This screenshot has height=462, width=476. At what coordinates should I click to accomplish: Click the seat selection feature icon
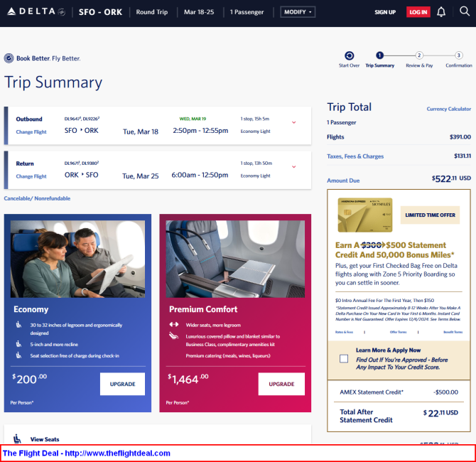(x=18, y=355)
